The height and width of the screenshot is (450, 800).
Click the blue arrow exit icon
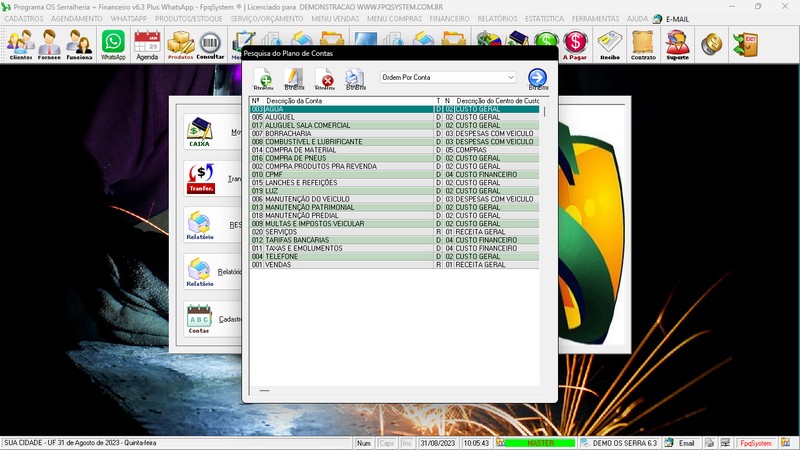(x=538, y=78)
